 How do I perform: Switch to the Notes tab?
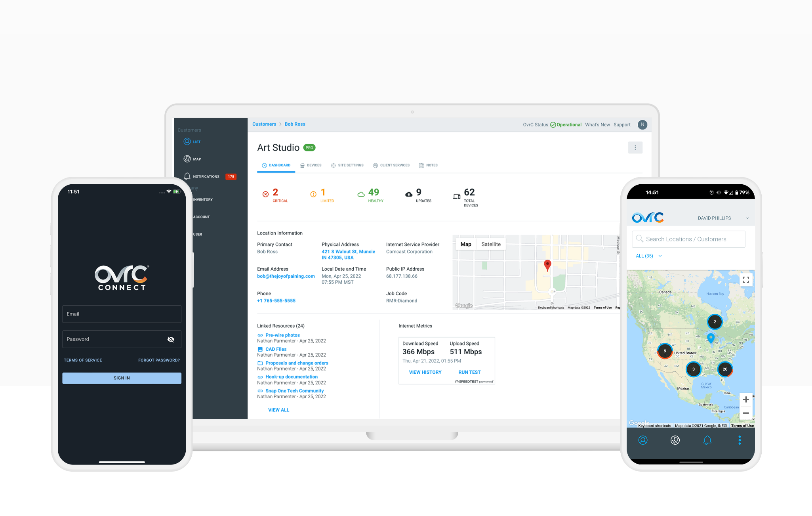[430, 165]
